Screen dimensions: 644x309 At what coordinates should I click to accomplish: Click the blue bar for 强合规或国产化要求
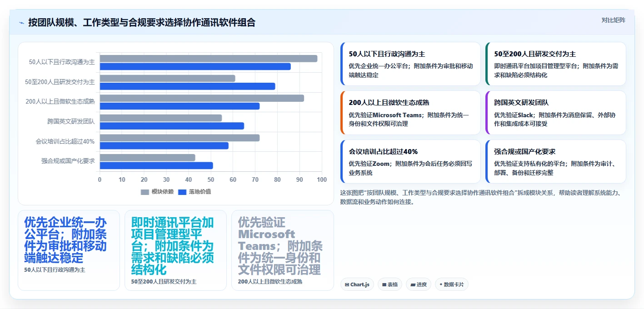[x=156, y=165]
